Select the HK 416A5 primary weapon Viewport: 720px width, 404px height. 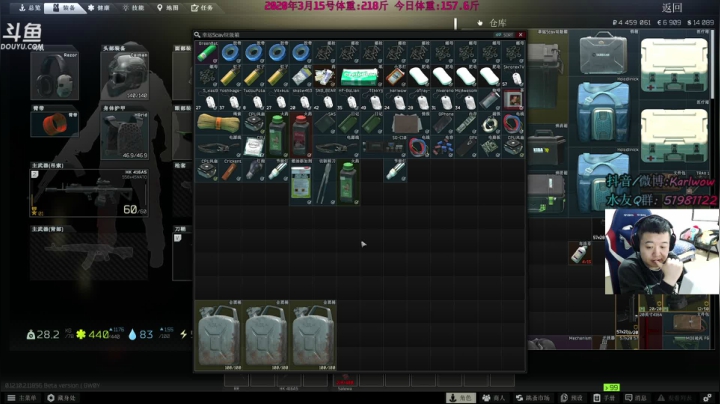(89, 193)
